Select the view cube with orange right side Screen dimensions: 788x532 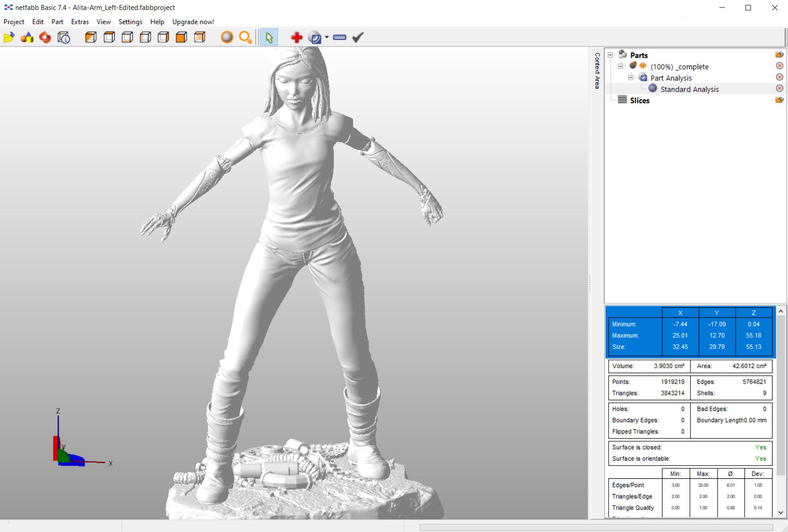coord(164,37)
